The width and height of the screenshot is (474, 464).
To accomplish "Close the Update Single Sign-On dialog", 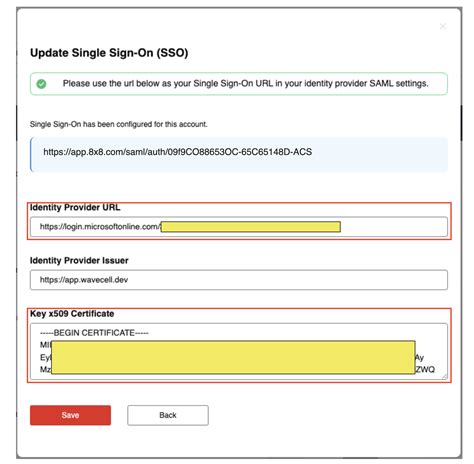I will [442, 26].
